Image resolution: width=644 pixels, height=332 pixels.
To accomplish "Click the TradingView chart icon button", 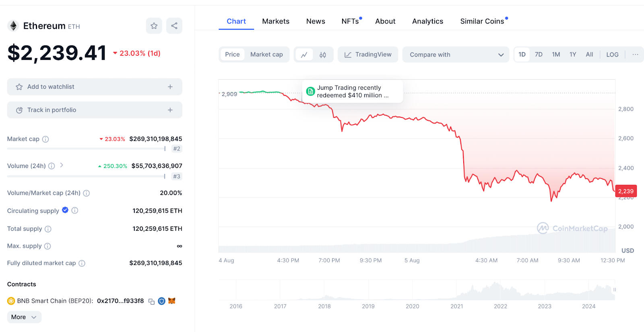I will pyautogui.click(x=368, y=55).
